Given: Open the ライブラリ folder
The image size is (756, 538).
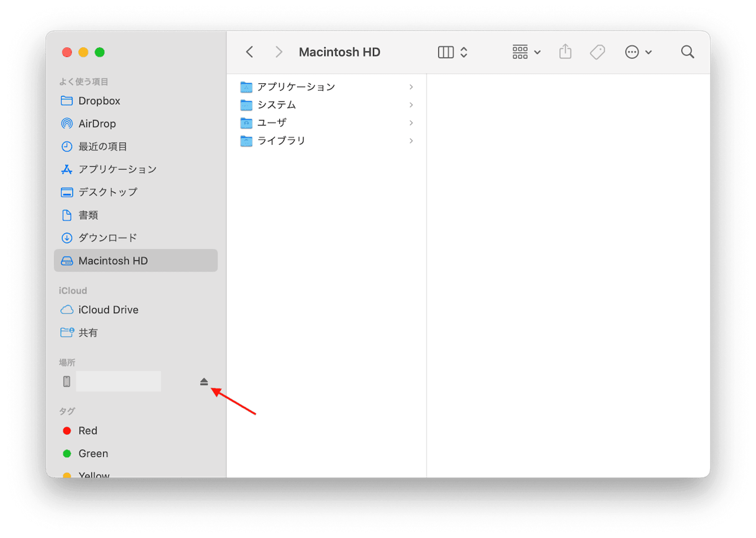Looking at the screenshot, I should tap(281, 141).
